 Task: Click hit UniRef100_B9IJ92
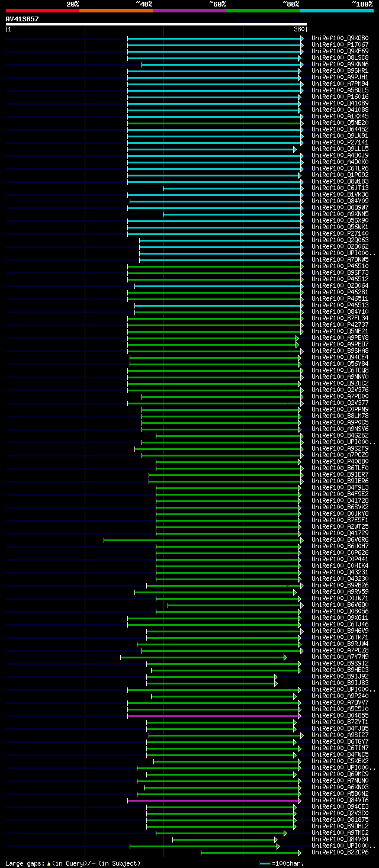pyautogui.click(x=340, y=676)
